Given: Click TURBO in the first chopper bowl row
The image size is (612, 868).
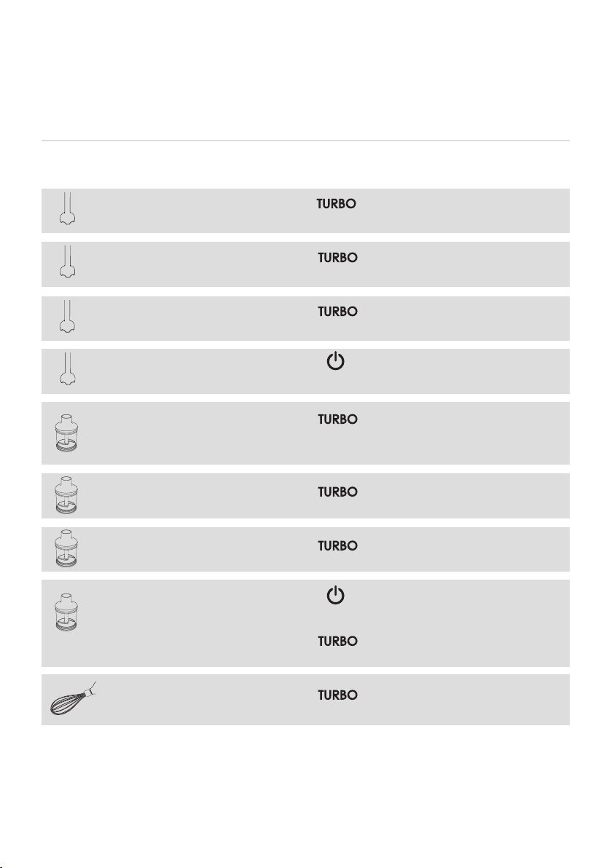Looking at the screenshot, I should click(337, 419).
